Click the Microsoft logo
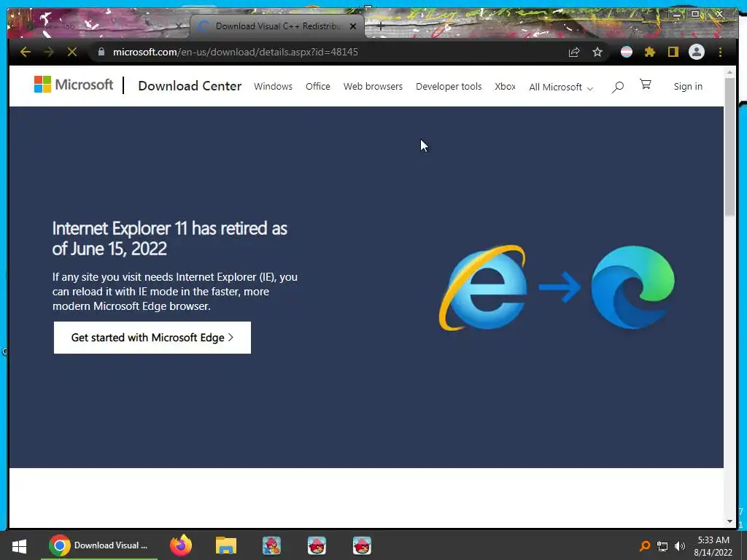This screenshot has width=747, height=560. click(74, 85)
